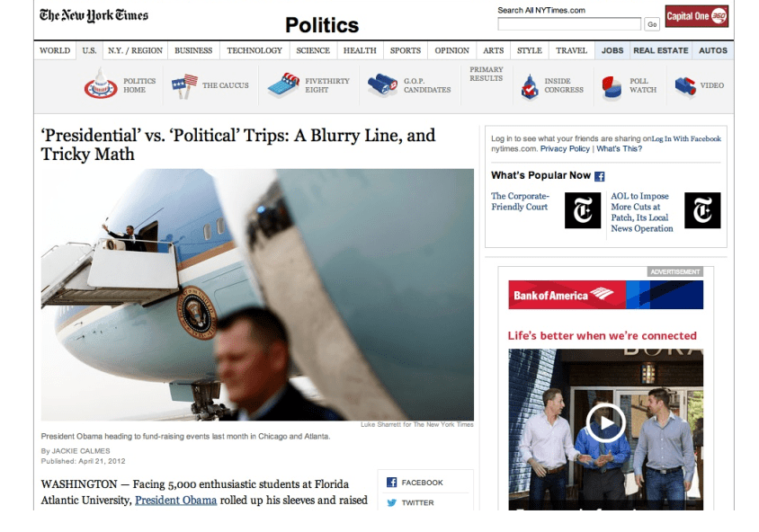Share article via Facebook icon
The image size is (759, 532).
(x=391, y=483)
